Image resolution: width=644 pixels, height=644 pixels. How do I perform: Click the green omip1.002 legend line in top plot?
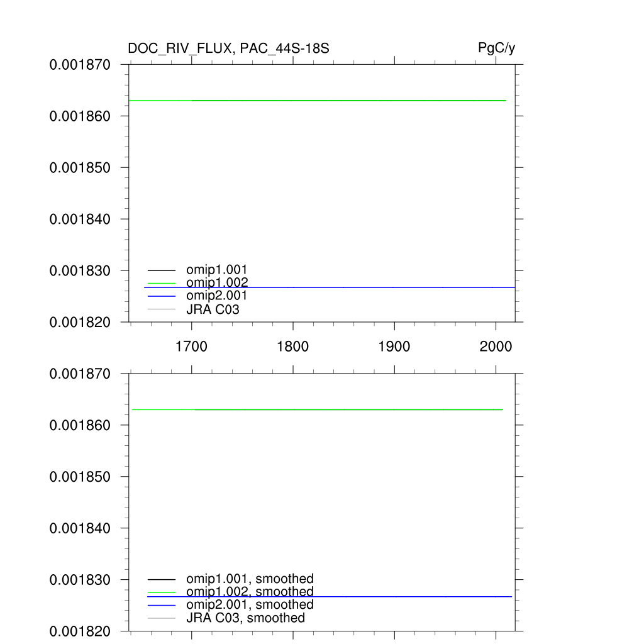pyautogui.click(x=162, y=283)
